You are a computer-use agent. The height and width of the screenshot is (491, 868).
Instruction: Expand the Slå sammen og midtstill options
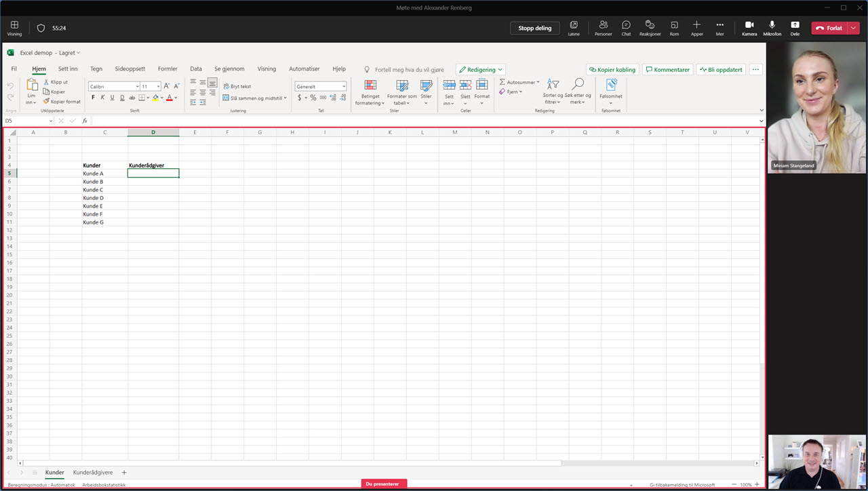(x=285, y=98)
